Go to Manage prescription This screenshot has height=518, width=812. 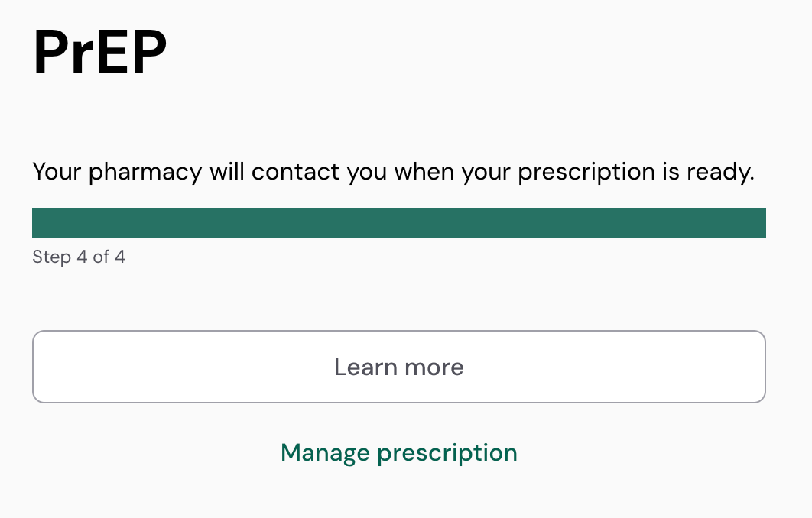point(398,452)
